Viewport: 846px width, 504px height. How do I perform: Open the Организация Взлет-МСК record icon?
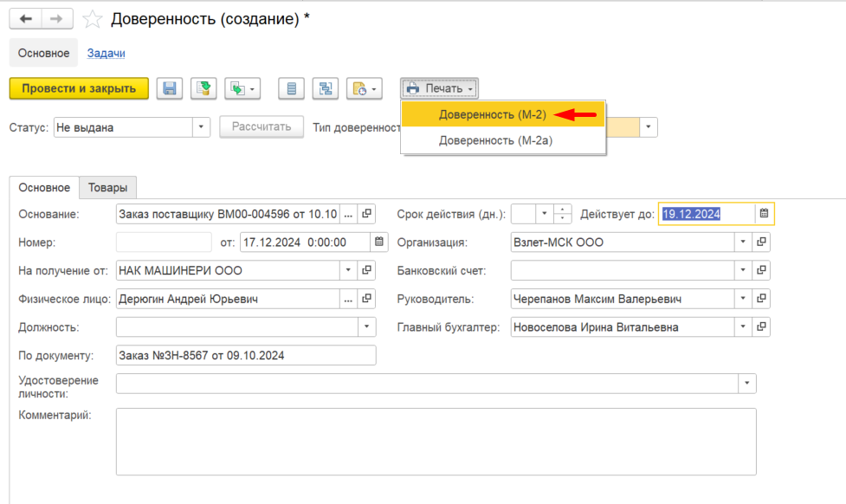click(x=761, y=242)
